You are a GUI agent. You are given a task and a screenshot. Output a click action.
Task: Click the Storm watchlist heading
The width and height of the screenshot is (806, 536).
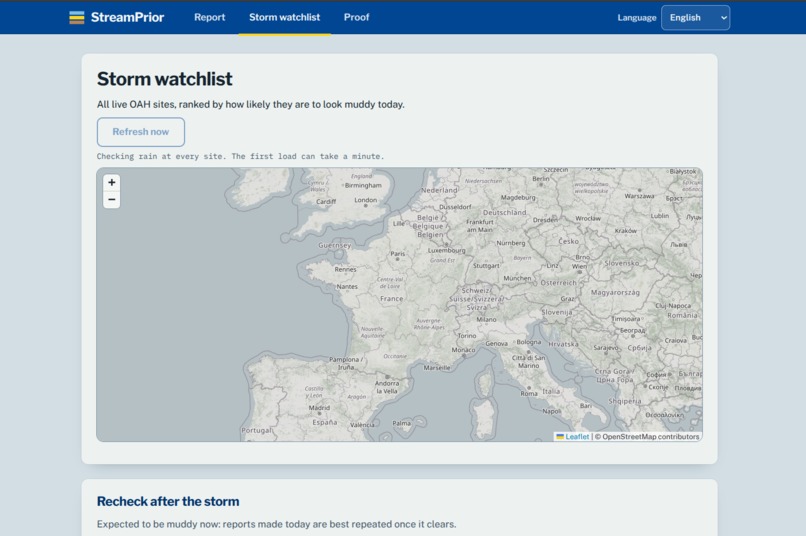164,79
